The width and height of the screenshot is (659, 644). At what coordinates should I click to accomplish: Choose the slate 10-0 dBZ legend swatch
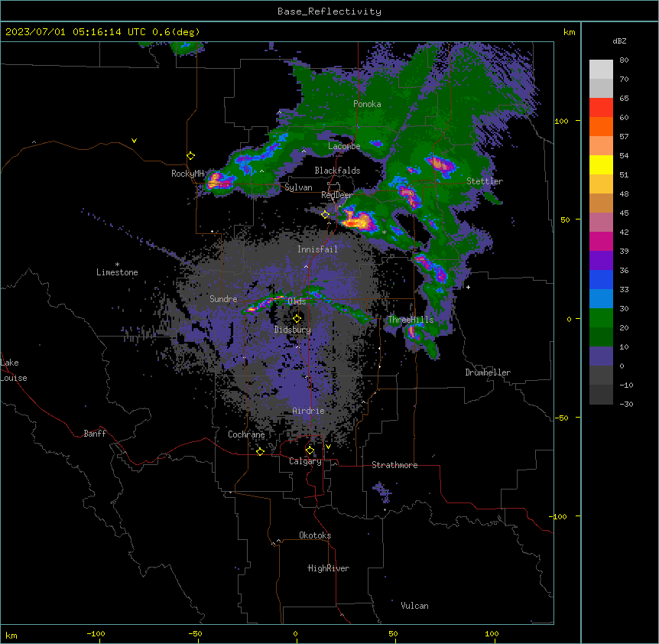(601, 356)
